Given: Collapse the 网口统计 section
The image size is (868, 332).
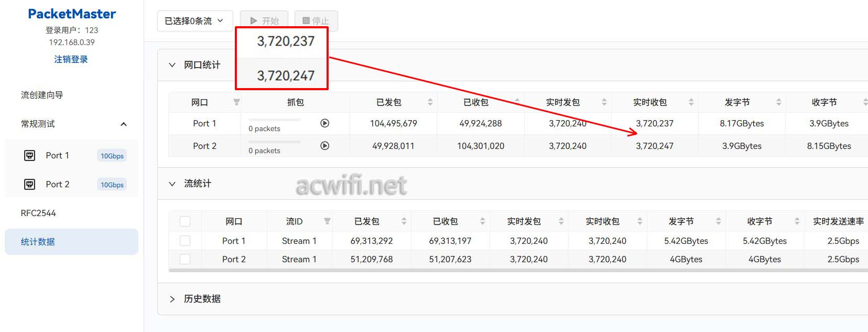Looking at the screenshot, I should pos(172,65).
